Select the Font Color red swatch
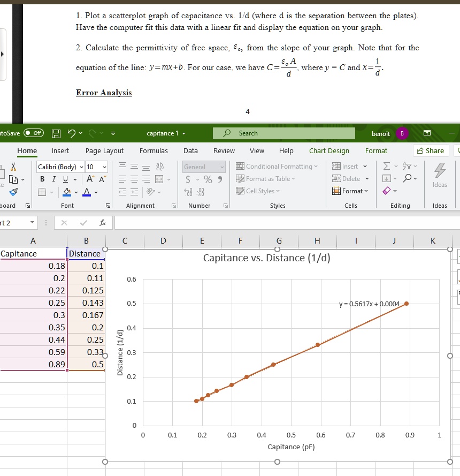This screenshot has height=476, width=460. [86, 193]
